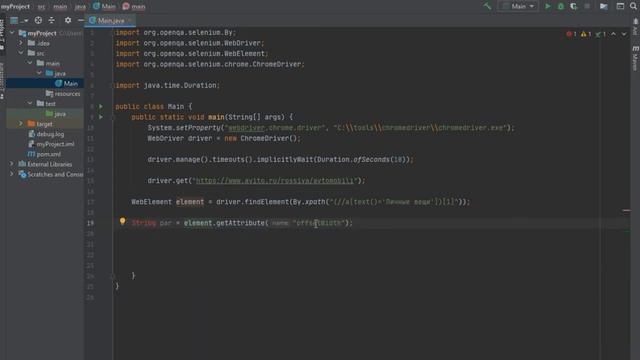The width and height of the screenshot is (640, 360).
Task: Click src in breadcrumb bar
Action: point(41,7)
